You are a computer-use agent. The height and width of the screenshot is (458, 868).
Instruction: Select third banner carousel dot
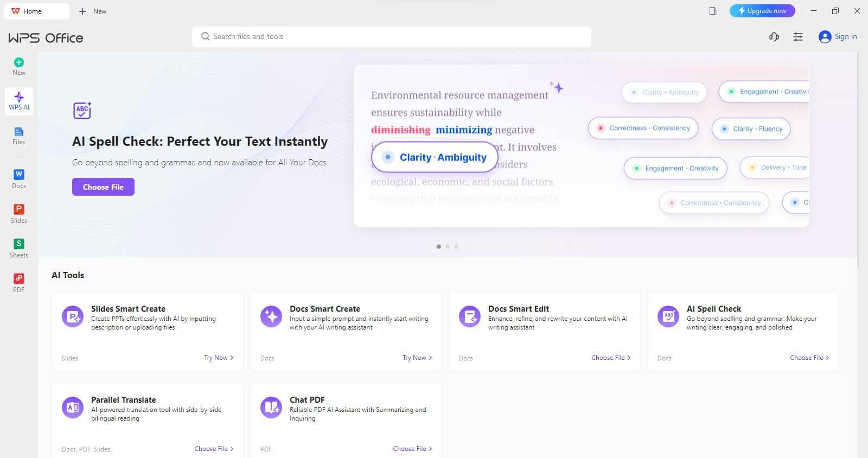(x=456, y=247)
